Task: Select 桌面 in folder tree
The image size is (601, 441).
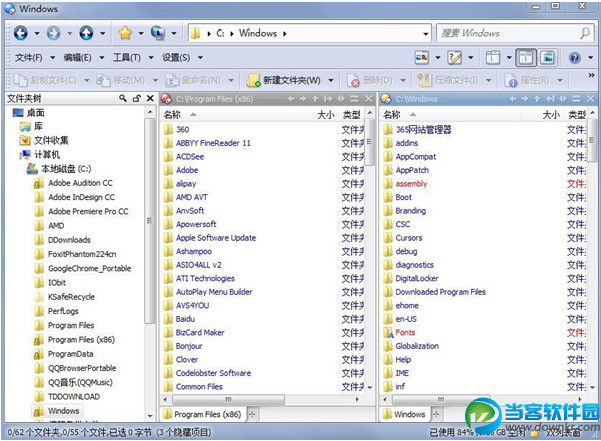Action: 35,113
